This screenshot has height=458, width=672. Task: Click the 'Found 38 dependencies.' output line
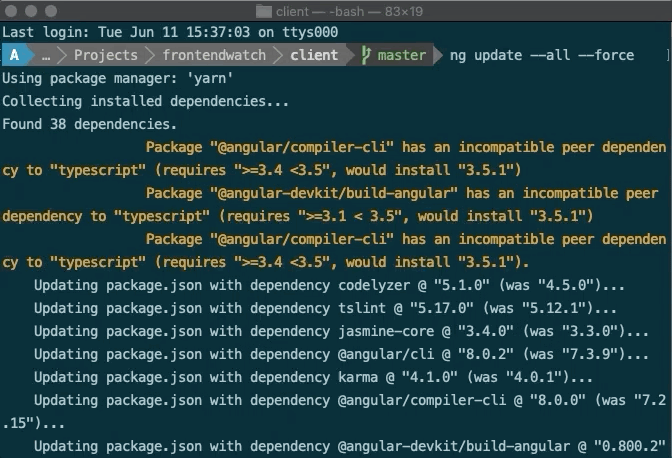[x=90, y=124]
